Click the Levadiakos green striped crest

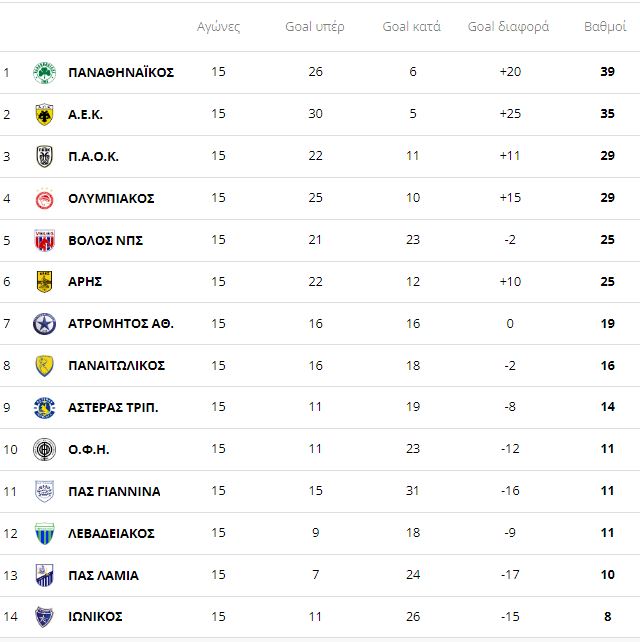(x=44, y=533)
